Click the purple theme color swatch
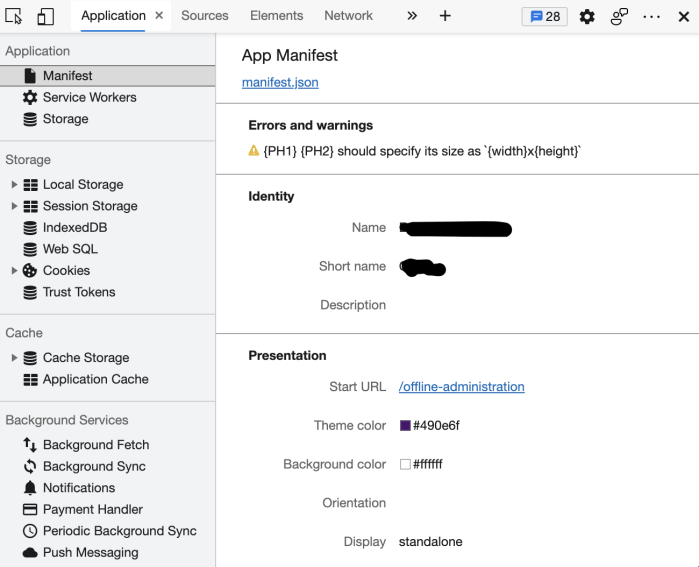Screen dimensions: 699x567 pyautogui.click(x=405, y=426)
